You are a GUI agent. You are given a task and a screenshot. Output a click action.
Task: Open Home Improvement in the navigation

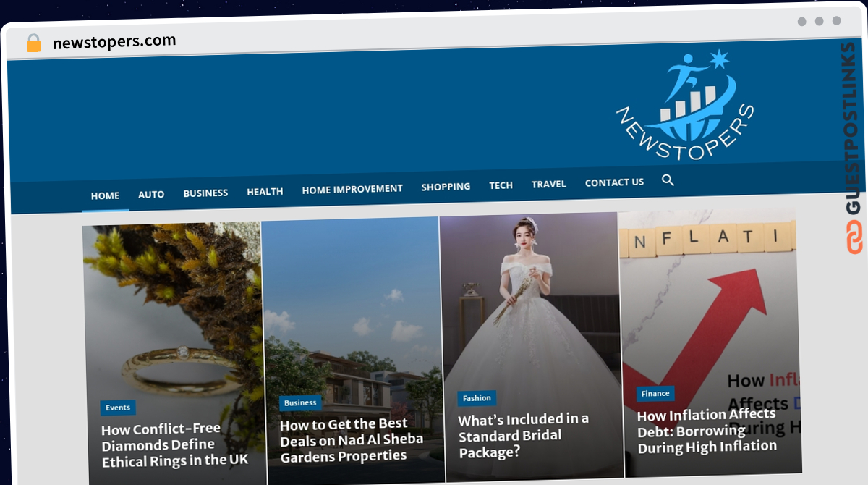pos(352,189)
